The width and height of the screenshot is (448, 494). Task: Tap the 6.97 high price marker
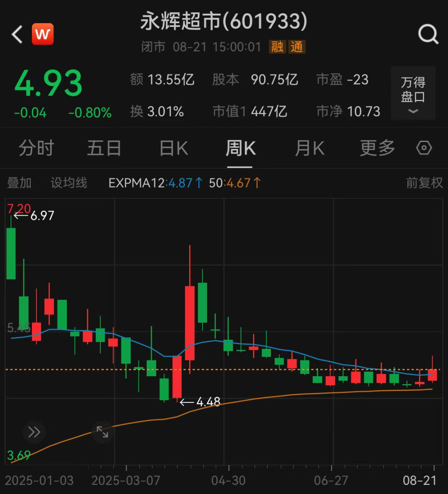(x=42, y=216)
